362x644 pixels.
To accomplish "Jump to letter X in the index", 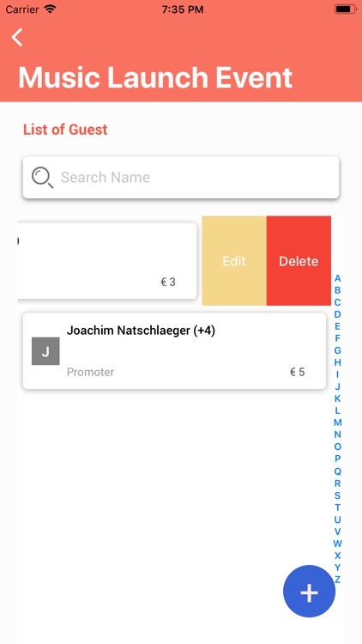I will [x=337, y=556].
